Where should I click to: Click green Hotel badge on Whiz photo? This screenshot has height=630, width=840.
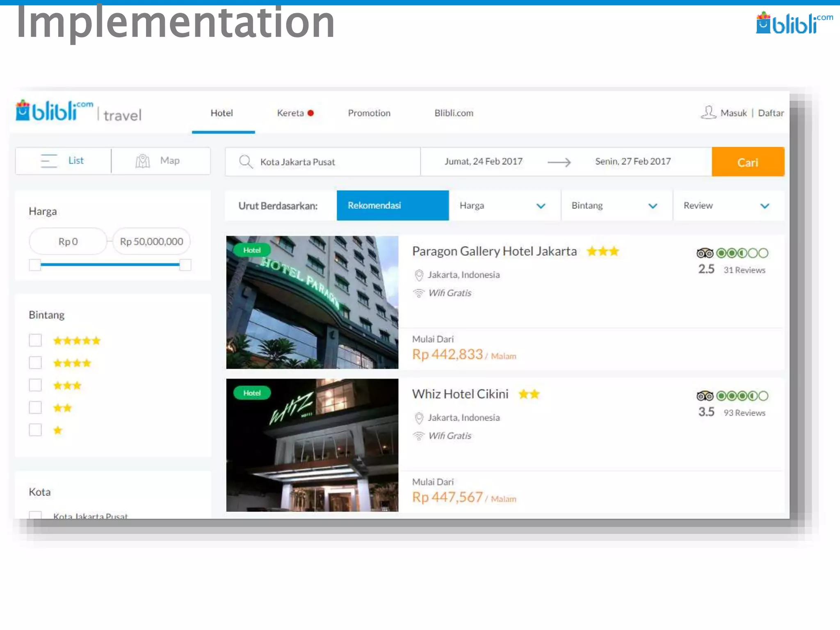tap(252, 393)
